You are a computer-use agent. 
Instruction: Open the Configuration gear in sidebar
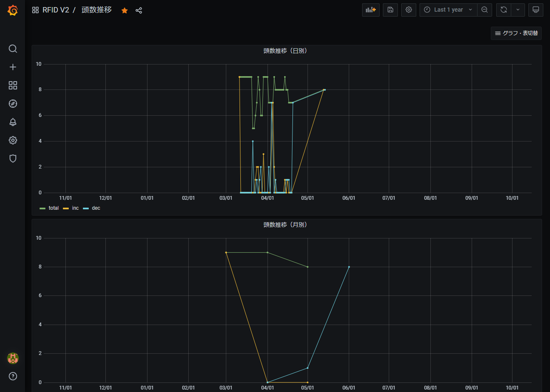13,140
